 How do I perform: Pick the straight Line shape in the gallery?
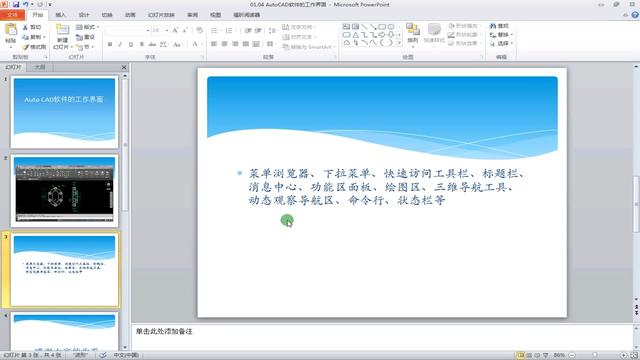tap(364, 27)
